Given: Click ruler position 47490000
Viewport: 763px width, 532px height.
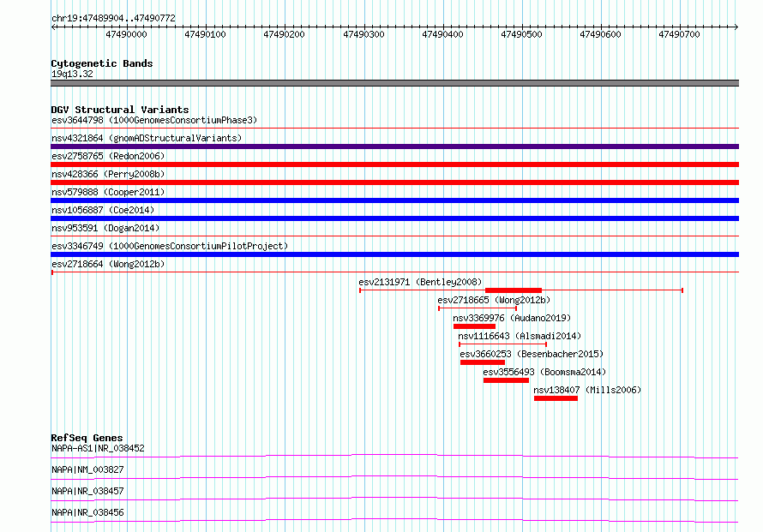Looking at the screenshot, I should 126,34.
